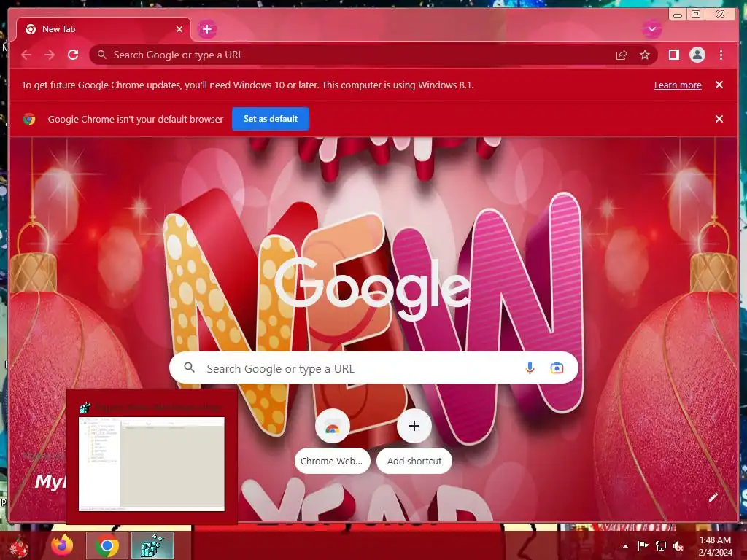Search by image with Google Lens icon
Screen dimensions: 747x560
pos(557,368)
